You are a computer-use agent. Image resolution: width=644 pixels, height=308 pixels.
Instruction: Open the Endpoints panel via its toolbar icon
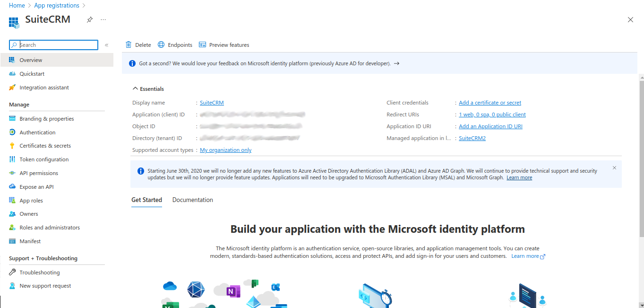[x=161, y=44]
